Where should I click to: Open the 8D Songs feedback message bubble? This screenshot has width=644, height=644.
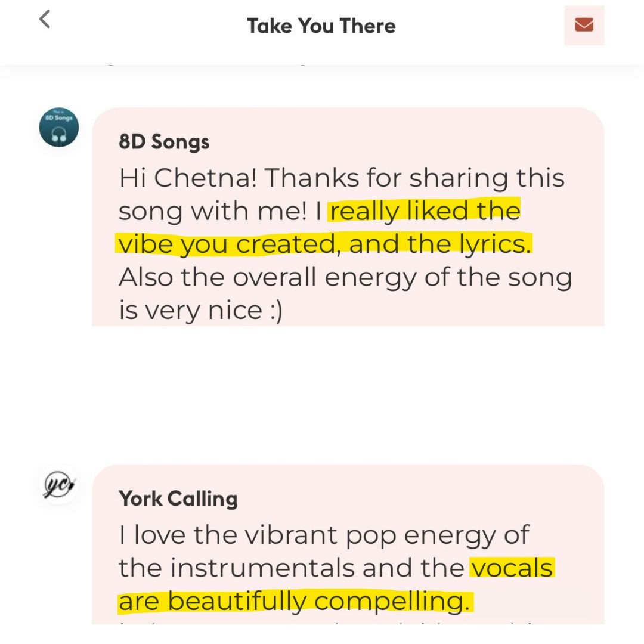point(348,217)
